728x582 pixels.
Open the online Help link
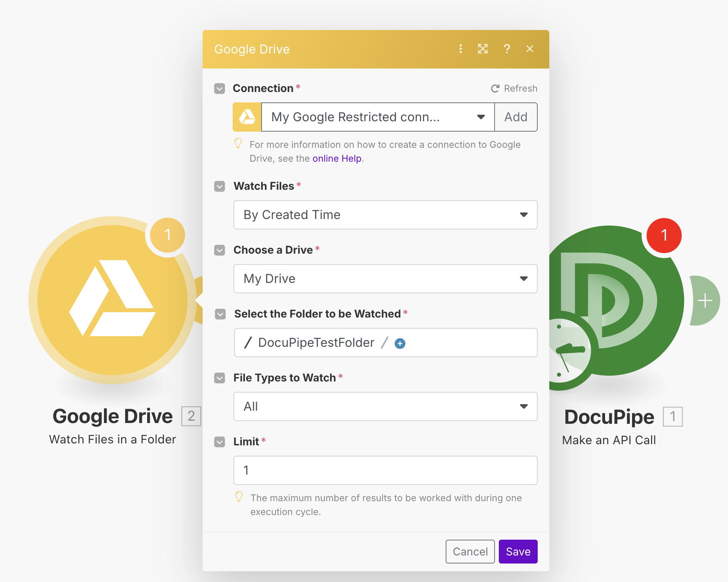tap(337, 159)
